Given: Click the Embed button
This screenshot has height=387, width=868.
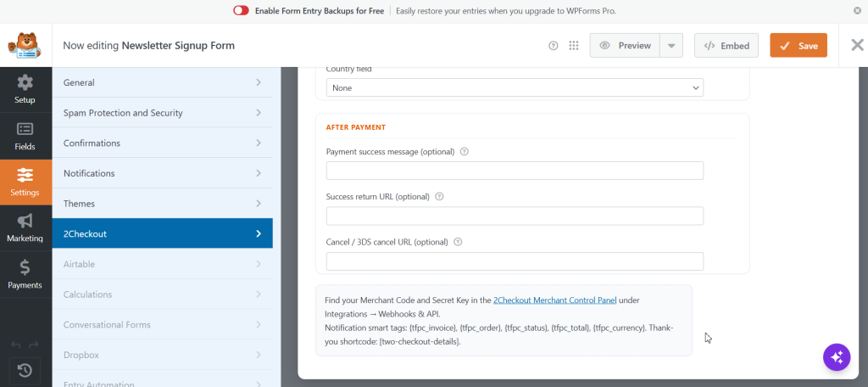Looking at the screenshot, I should [726, 46].
